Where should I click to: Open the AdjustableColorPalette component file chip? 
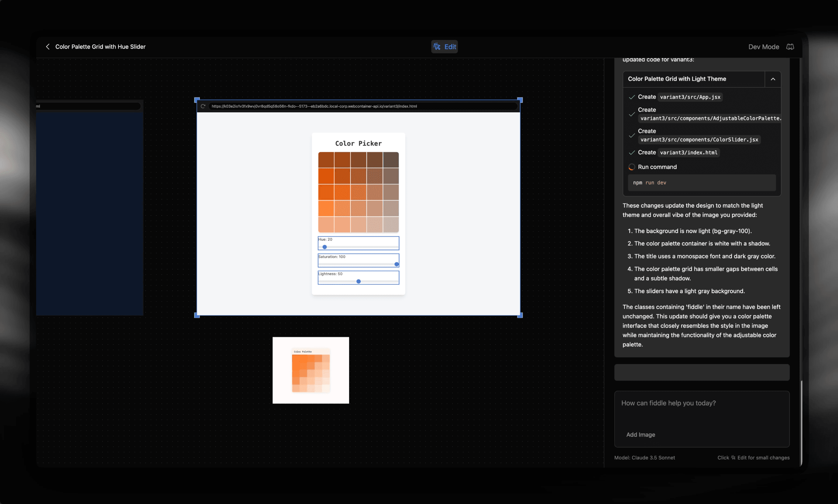tap(710, 118)
